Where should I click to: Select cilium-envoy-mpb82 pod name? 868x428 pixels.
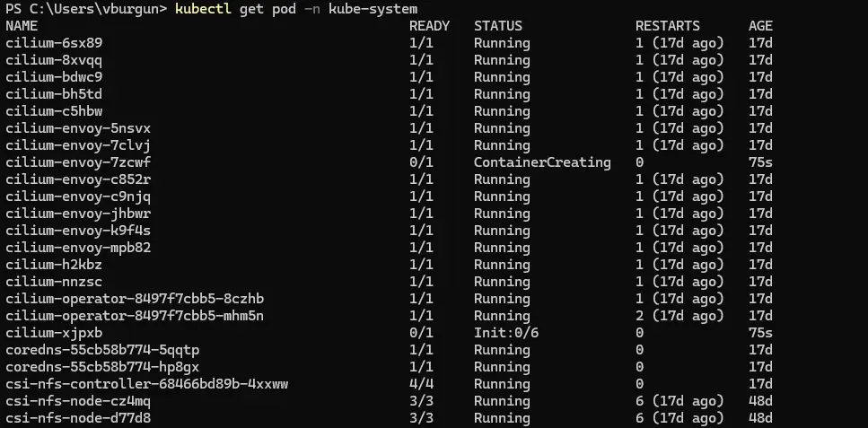click(78, 248)
